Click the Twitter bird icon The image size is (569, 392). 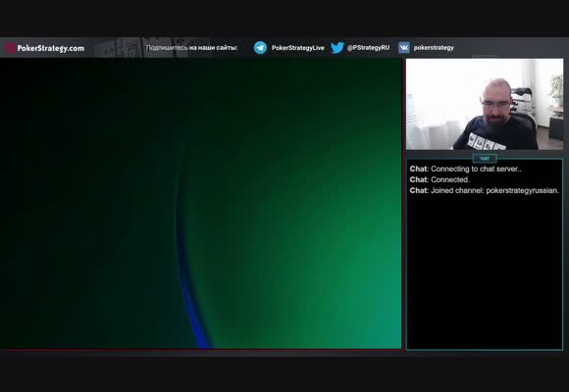tap(337, 47)
